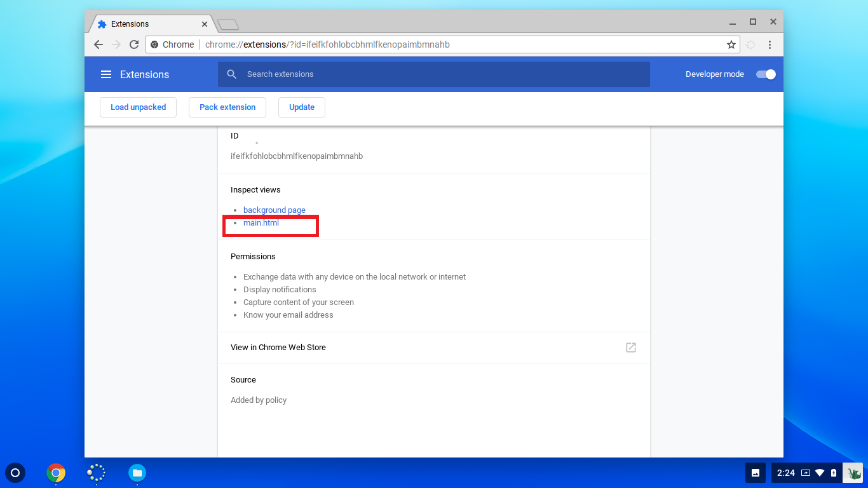Click 'Know your email address' permission
The height and width of the screenshot is (488, 868).
(x=288, y=315)
